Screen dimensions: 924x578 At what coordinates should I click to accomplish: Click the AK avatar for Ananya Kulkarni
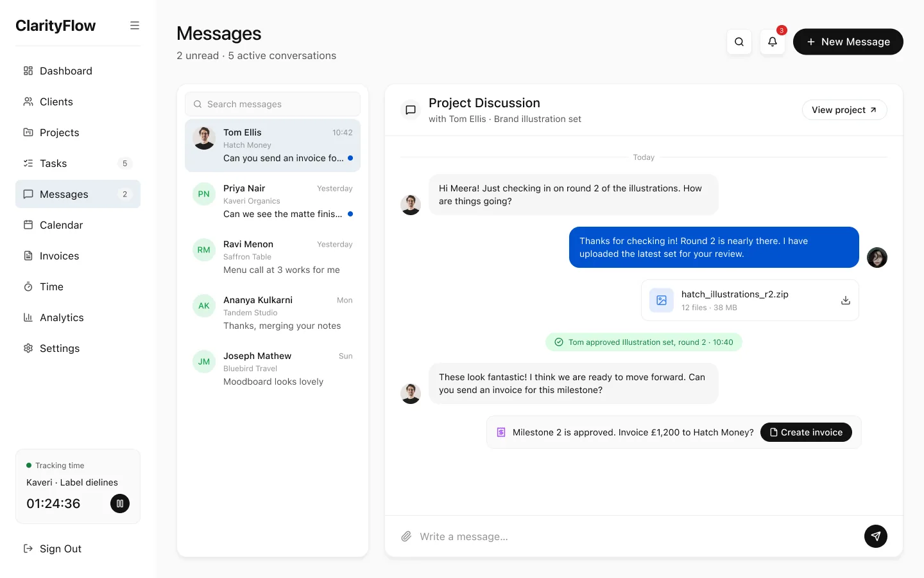204,306
